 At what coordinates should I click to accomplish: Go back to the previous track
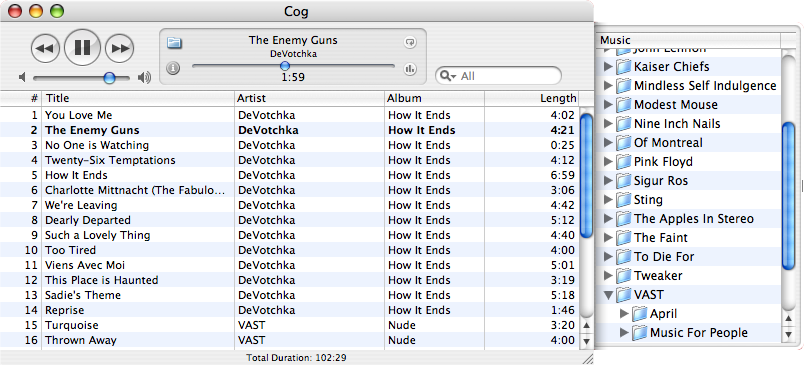pyautogui.click(x=45, y=48)
